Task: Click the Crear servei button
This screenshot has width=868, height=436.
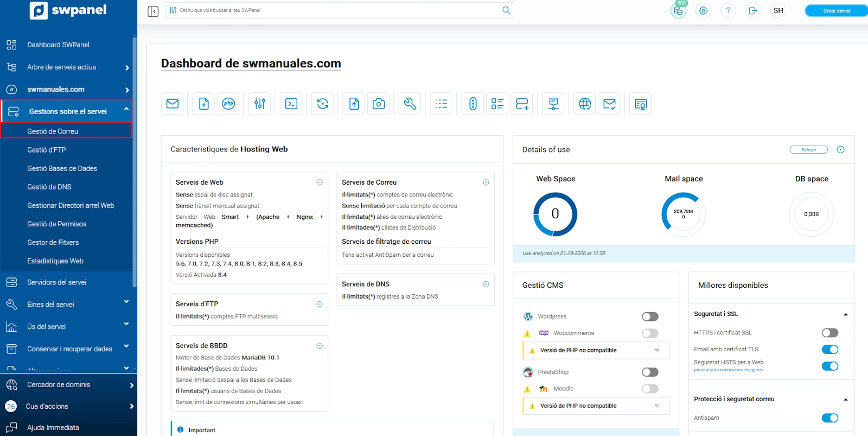Action: tap(836, 11)
